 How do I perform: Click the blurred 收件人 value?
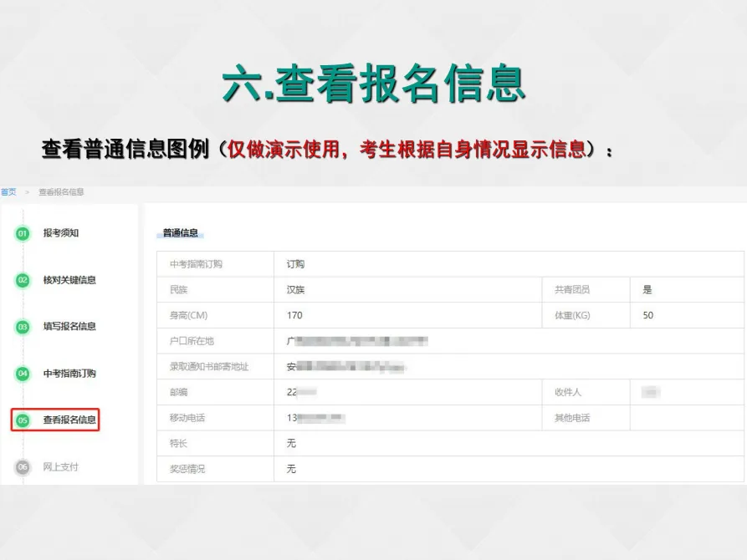pos(651,392)
